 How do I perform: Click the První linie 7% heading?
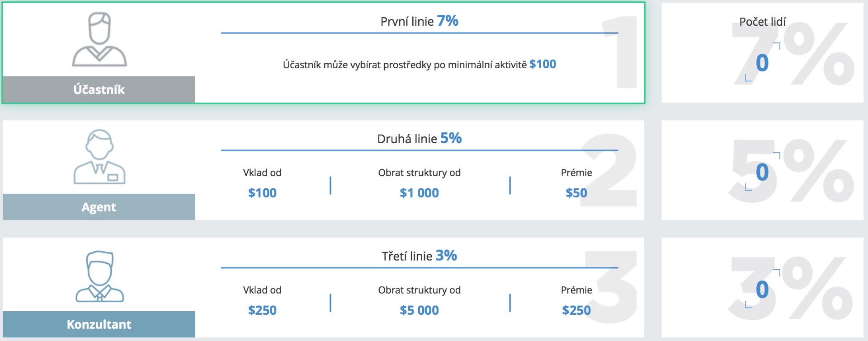click(419, 21)
